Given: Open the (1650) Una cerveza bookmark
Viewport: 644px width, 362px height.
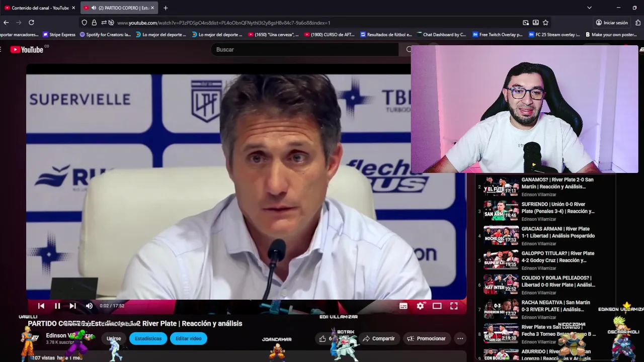Looking at the screenshot, I should (273, 35).
